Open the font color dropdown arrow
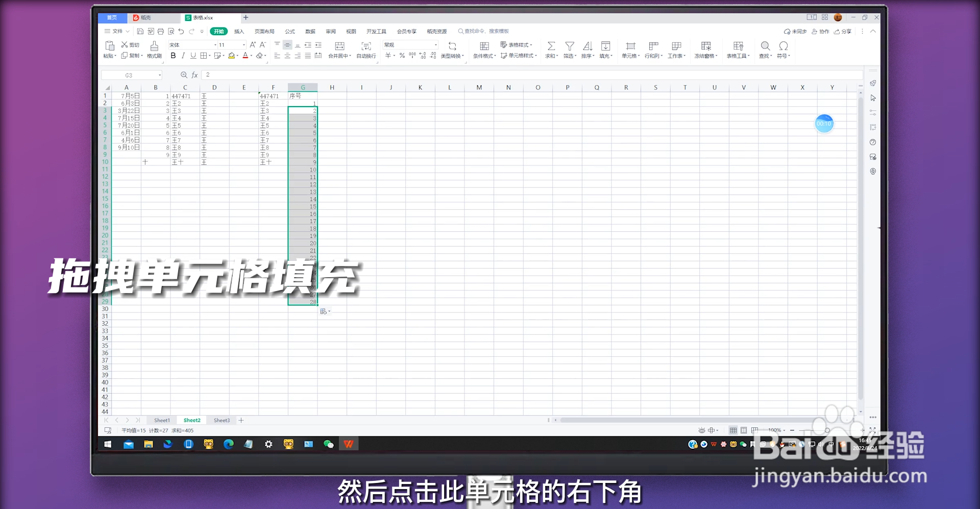980x509 pixels. click(251, 56)
